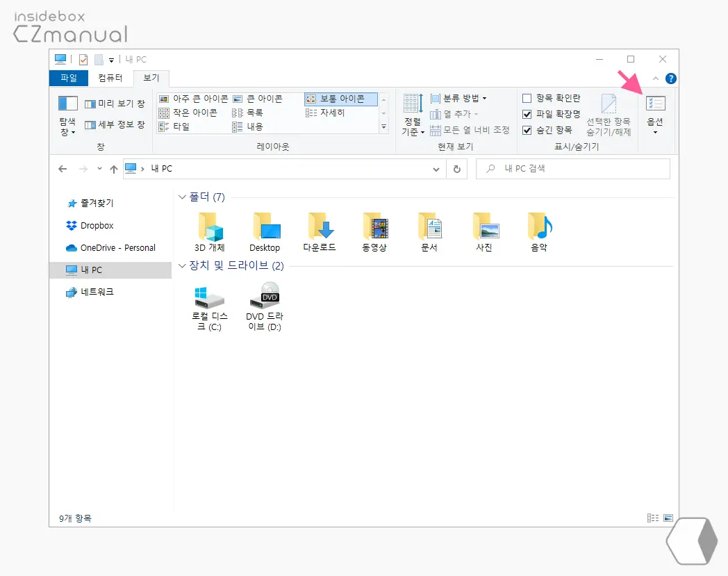Switch to details view in status bar
This screenshot has width=728, height=576.
(x=653, y=518)
